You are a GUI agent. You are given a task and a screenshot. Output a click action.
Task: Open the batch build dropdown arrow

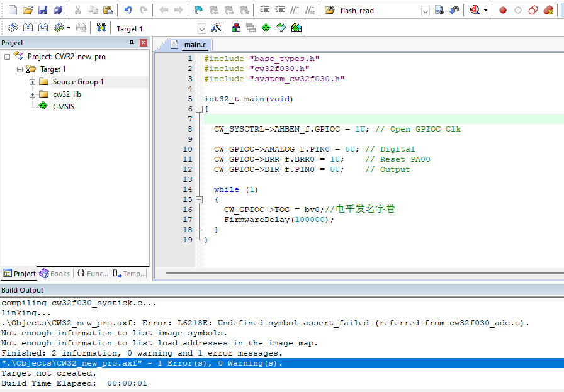pos(69,28)
